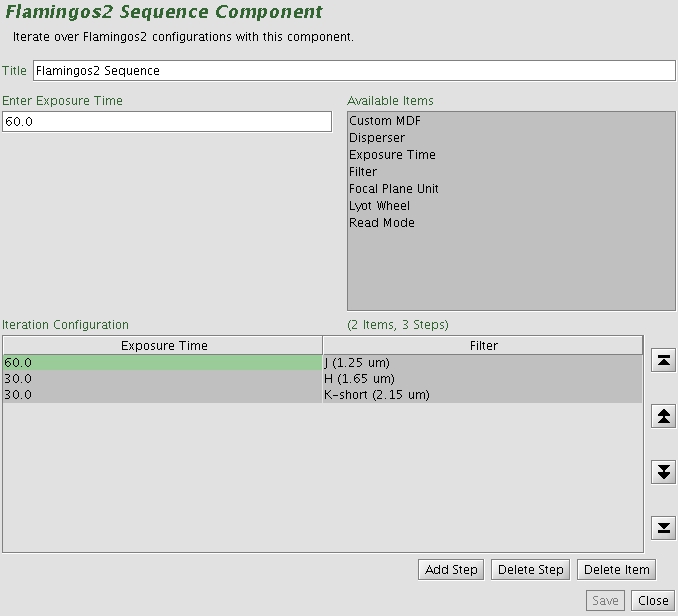Select Focal Plane Unit item
Viewport: 678px width, 616px height.
point(511,188)
